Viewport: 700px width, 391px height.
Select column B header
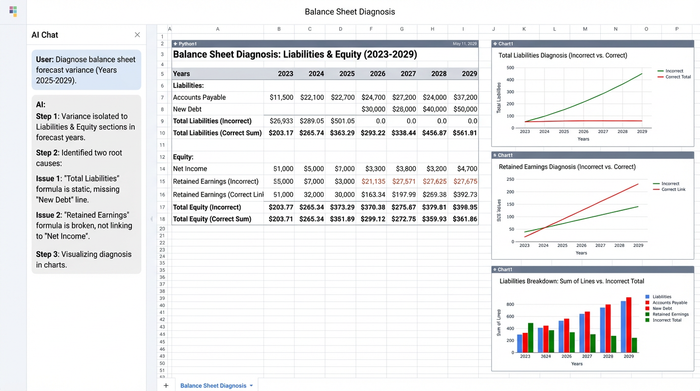coord(279,29)
